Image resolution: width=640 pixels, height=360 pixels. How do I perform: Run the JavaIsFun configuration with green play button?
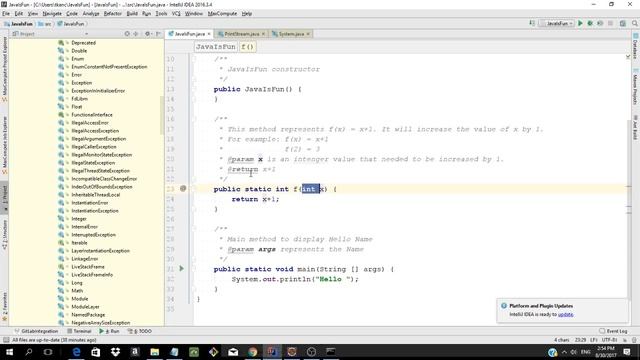[580, 24]
